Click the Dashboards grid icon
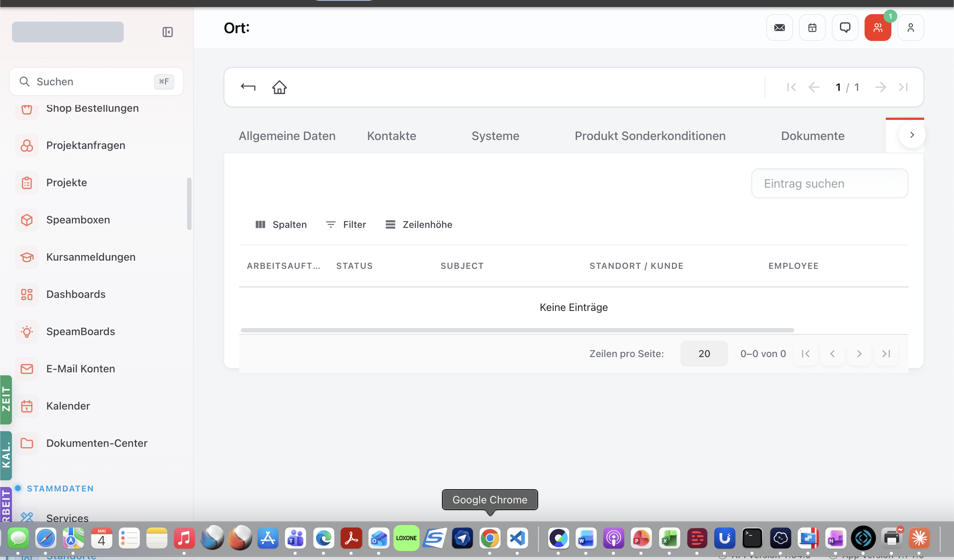954x560 pixels. click(26, 294)
